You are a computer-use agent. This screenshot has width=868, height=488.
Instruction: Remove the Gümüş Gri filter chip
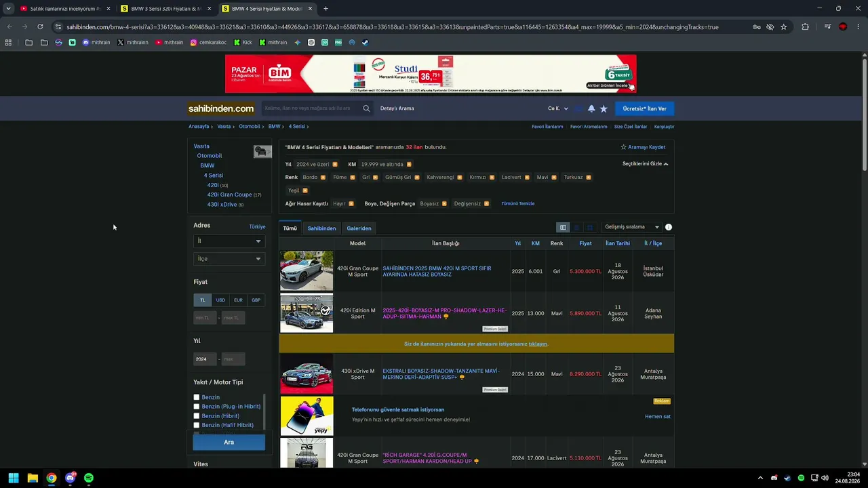[x=416, y=178]
